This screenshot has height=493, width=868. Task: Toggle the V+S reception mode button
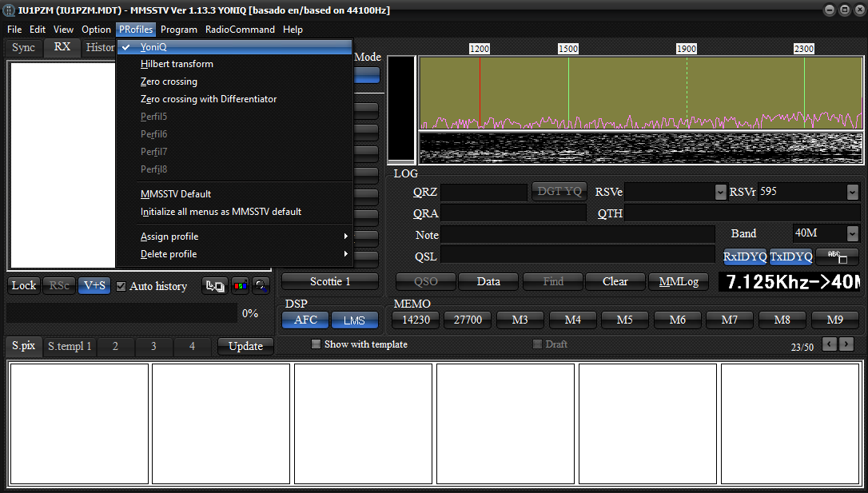click(94, 285)
